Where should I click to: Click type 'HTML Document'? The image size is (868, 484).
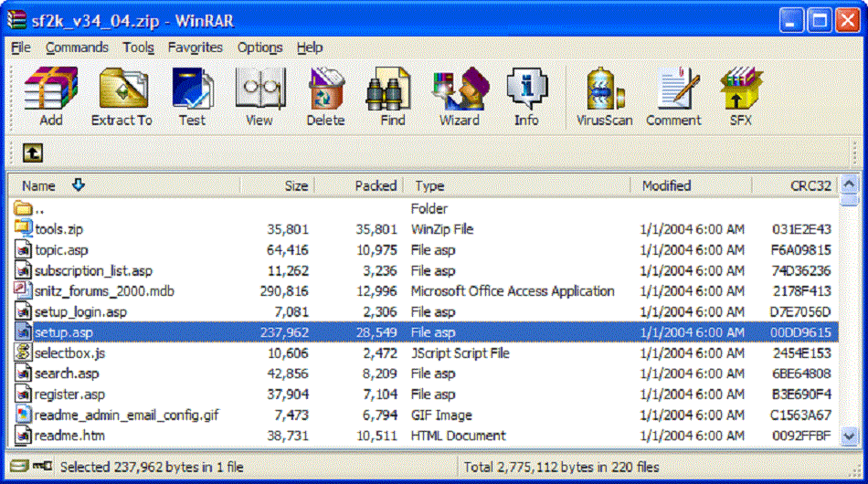459,436
